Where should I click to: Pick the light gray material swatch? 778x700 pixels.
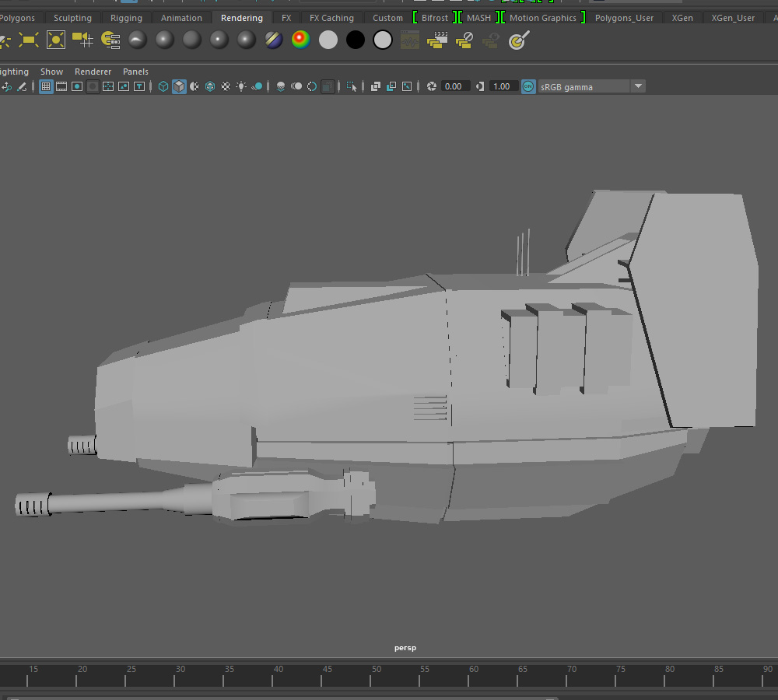pyautogui.click(x=328, y=40)
